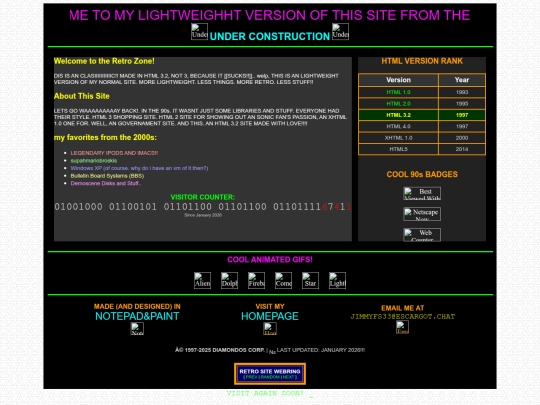Open the Netscape Now badge image
The width and height of the screenshot is (540, 405).
click(422, 214)
